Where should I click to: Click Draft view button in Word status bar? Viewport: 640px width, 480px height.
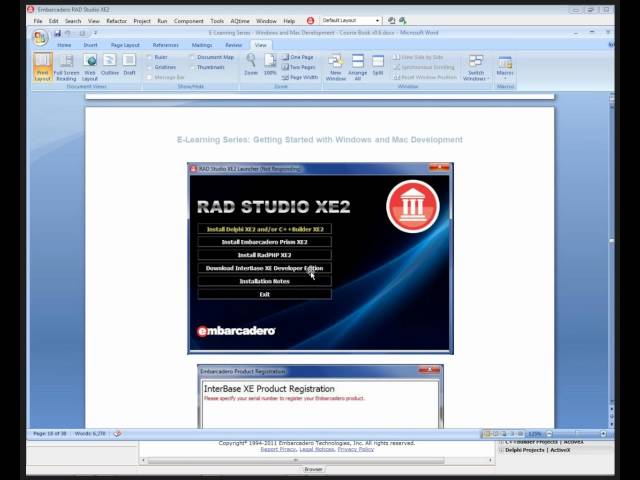[x=520, y=433]
